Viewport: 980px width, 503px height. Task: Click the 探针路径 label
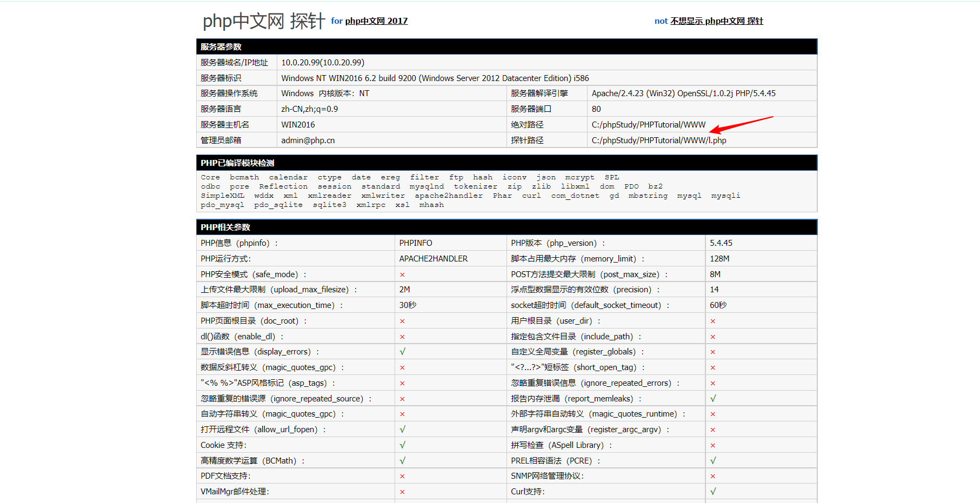527,140
